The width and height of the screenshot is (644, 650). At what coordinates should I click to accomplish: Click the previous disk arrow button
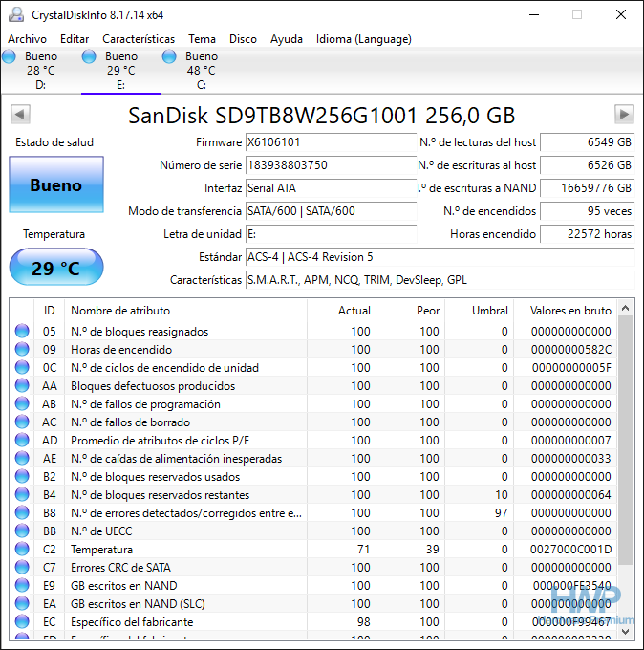point(20,114)
